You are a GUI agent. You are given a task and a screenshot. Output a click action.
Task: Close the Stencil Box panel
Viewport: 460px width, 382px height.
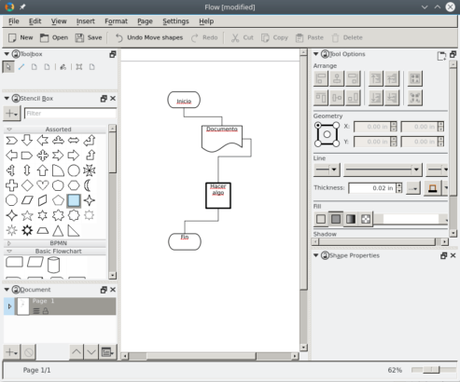click(x=113, y=98)
